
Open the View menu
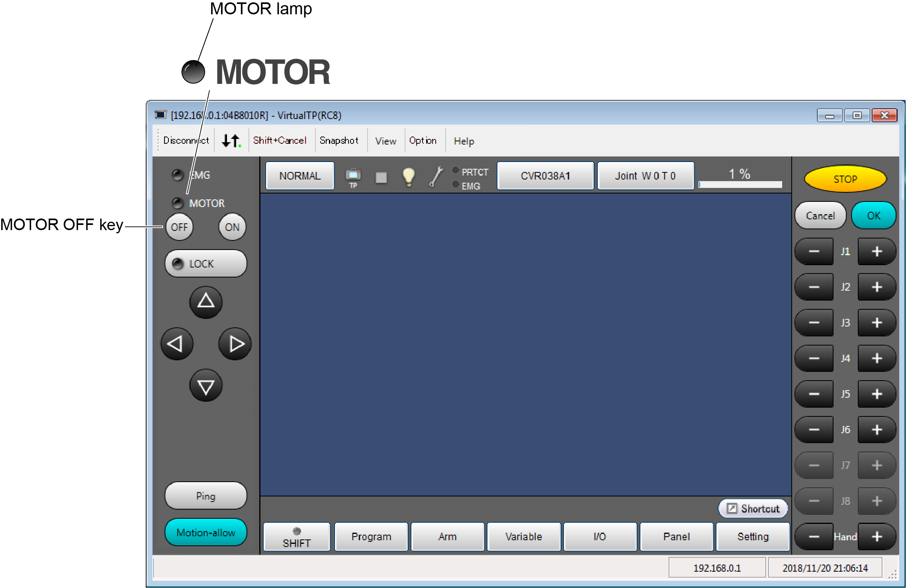[x=385, y=141]
